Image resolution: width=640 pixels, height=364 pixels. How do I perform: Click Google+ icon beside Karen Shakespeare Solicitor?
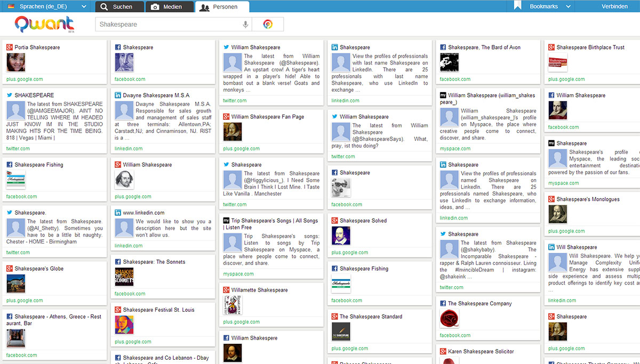[x=443, y=351]
